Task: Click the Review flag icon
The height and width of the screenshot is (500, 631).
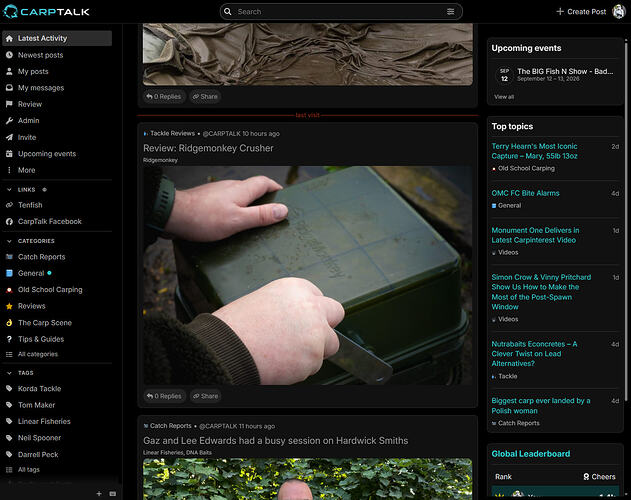Action: coord(9,104)
